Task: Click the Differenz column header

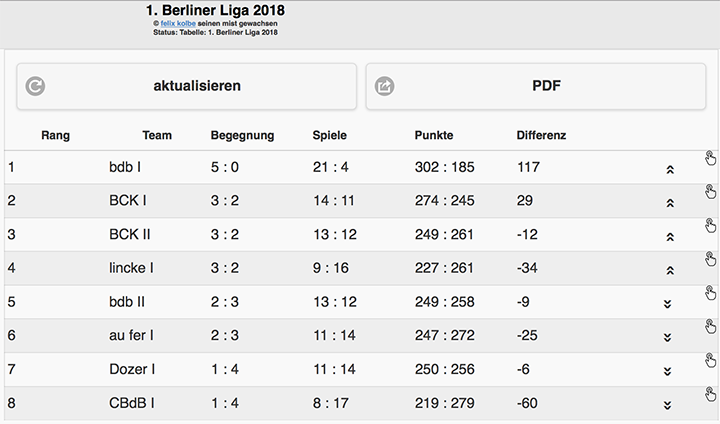Action: pos(541,135)
